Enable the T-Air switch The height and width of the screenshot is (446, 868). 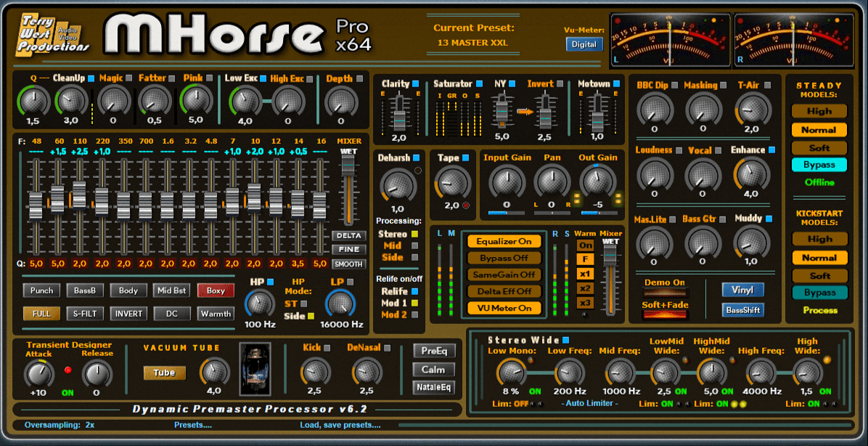[x=767, y=85]
